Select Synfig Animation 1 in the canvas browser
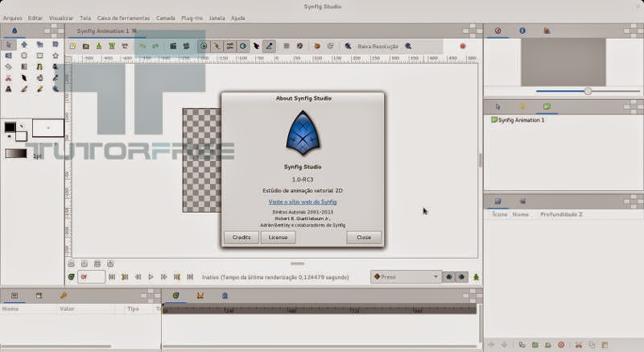The height and width of the screenshot is (352, 644). click(518, 120)
